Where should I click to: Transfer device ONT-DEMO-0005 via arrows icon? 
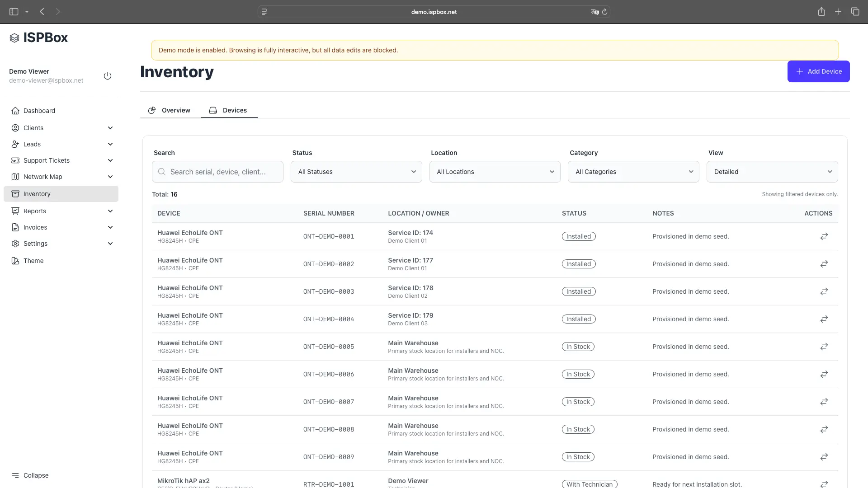pos(824,347)
